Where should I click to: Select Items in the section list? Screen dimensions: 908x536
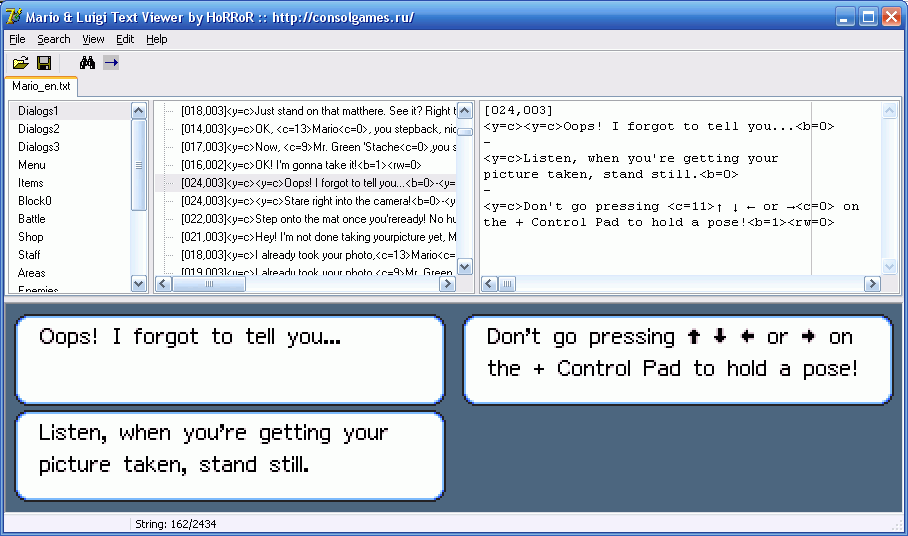click(x=71, y=183)
